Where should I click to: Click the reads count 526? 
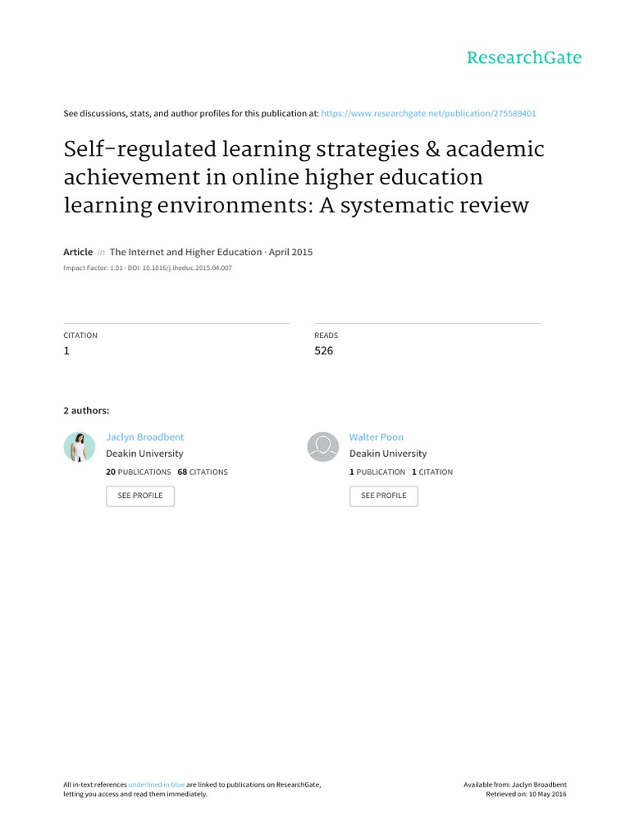(x=324, y=351)
